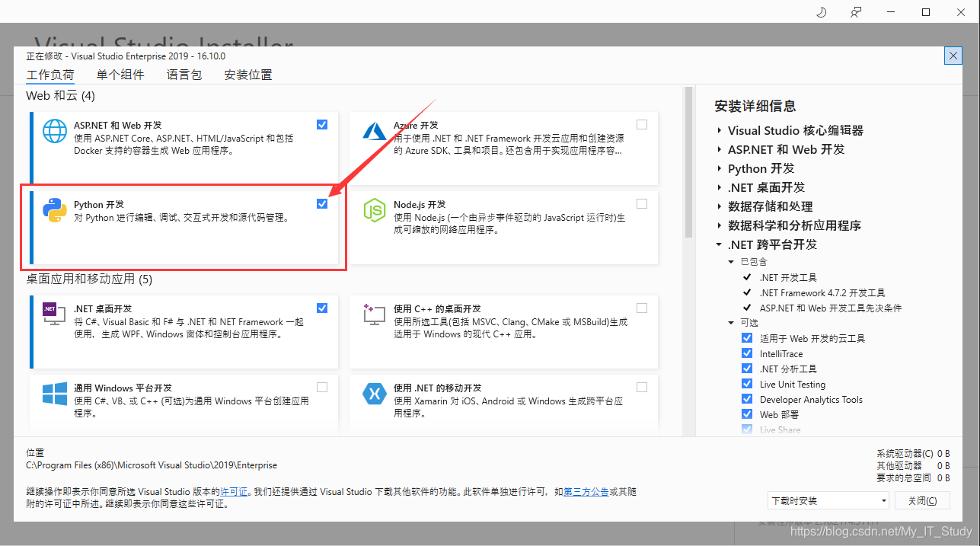Viewport: 980px width, 546px height.
Task: Expand 数据存储和处理 details node
Action: [x=720, y=206]
